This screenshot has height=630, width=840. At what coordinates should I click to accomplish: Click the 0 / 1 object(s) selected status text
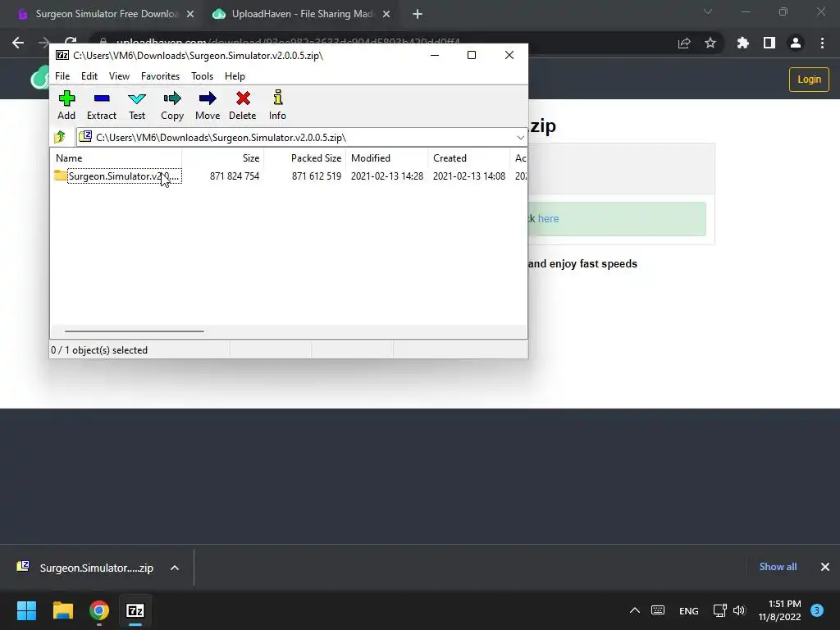coord(99,349)
